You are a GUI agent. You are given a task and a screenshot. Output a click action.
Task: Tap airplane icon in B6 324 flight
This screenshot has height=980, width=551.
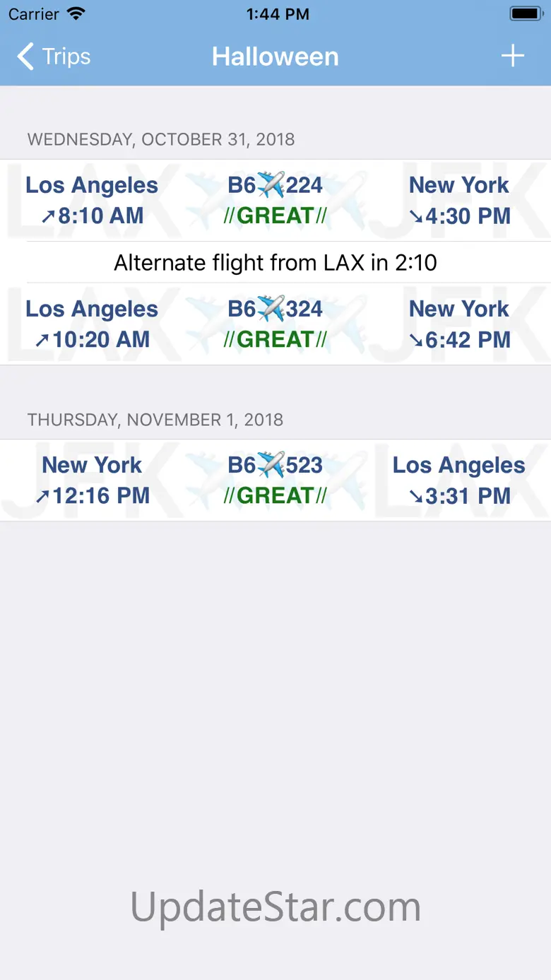point(271,309)
